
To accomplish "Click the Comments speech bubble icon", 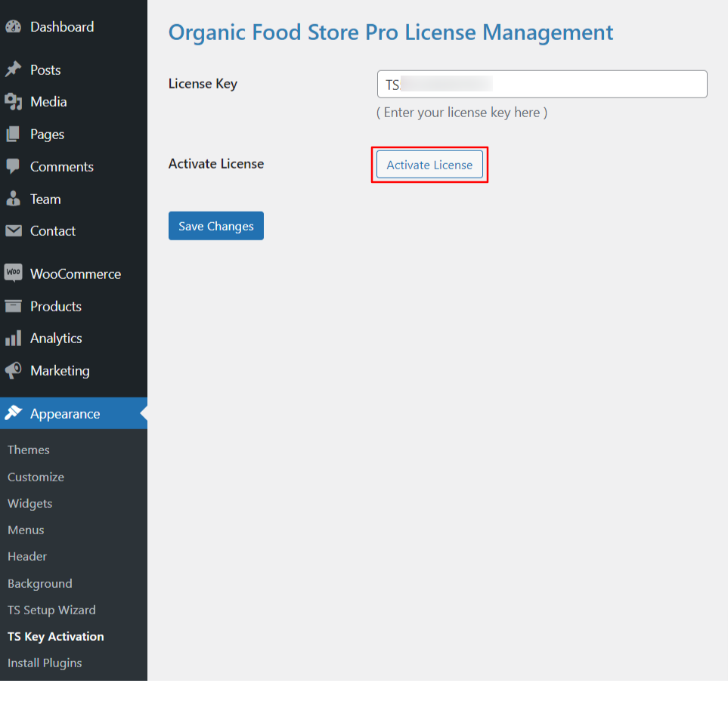I will pos(13,166).
